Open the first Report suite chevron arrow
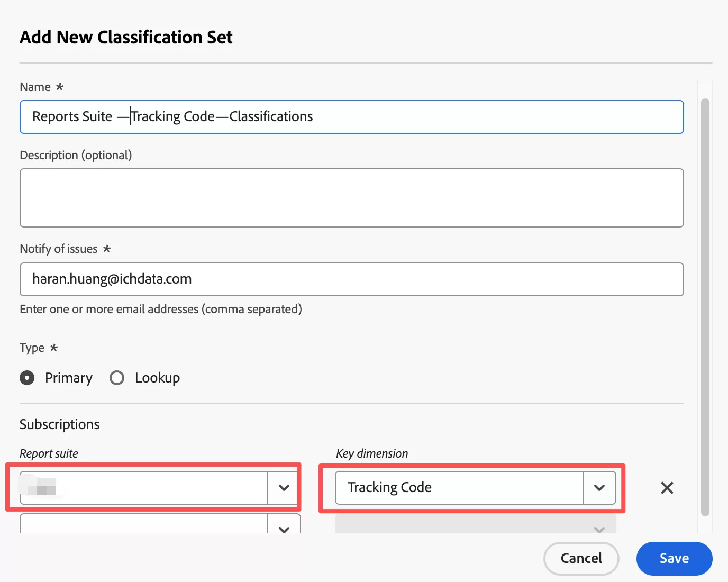 point(284,488)
